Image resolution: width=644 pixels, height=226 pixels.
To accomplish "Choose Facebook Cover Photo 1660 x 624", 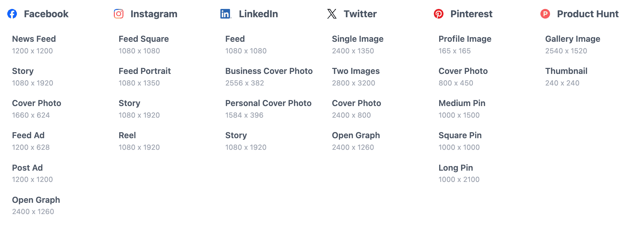I will point(36,109).
